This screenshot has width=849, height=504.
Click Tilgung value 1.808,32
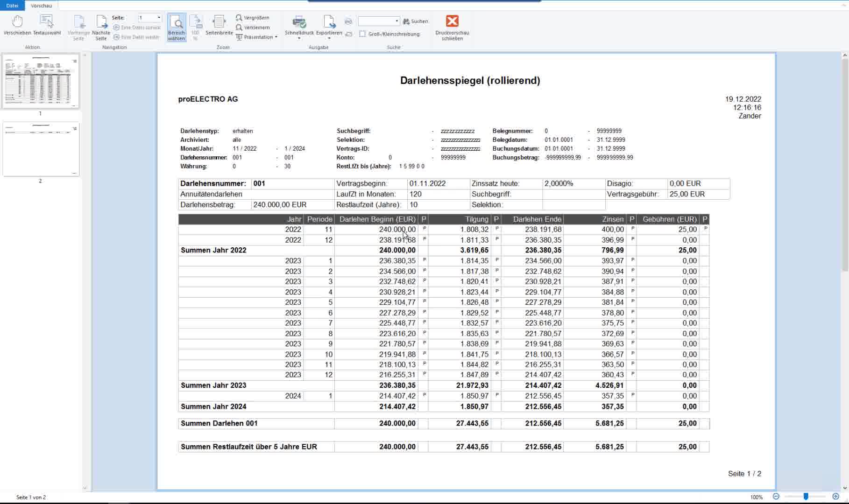point(474,229)
